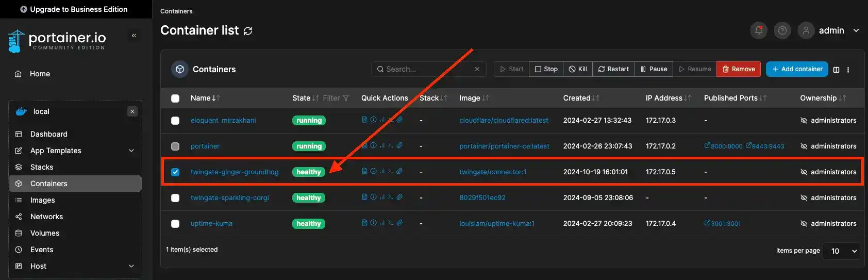
Task: Collapse the sidebar with double-chevron icon
Action: coord(134,36)
